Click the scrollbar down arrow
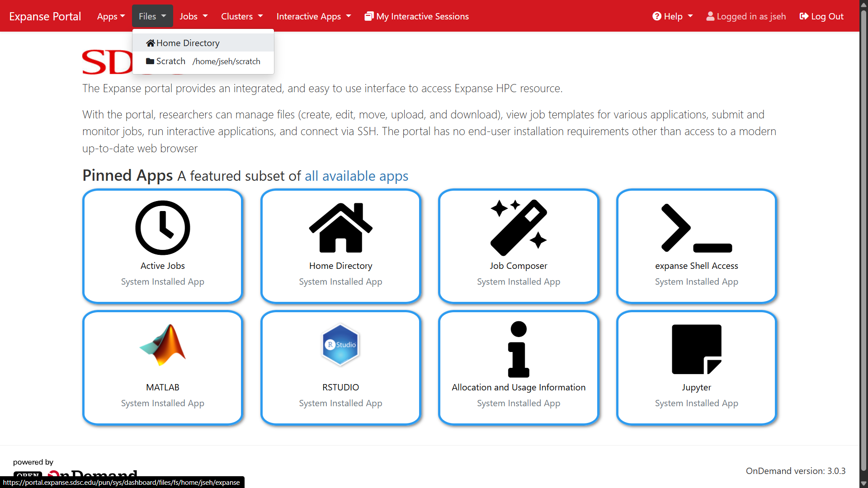The image size is (868, 488). pyautogui.click(x=863, y=483)
